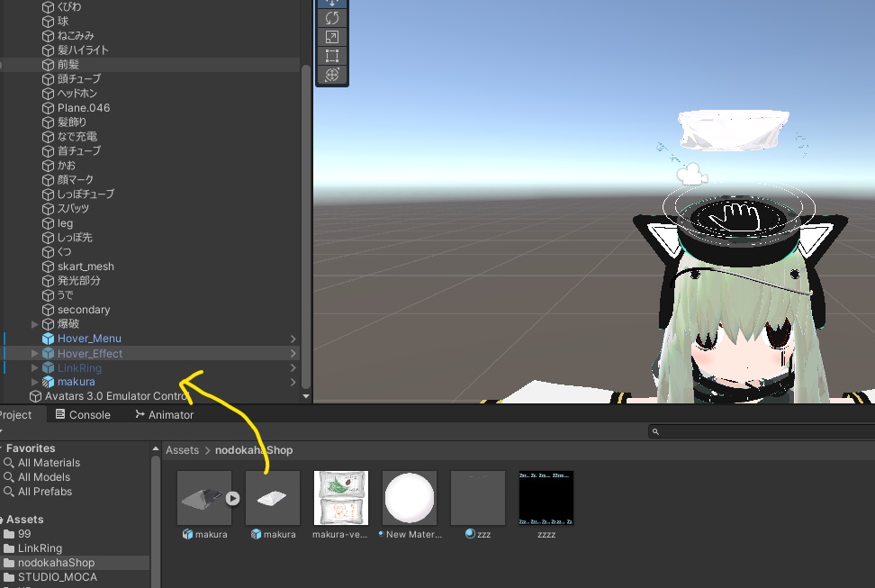The image size is (875, 588).
Task: Expand the makura object's children in the hierarchy
Action: [34, 382]
